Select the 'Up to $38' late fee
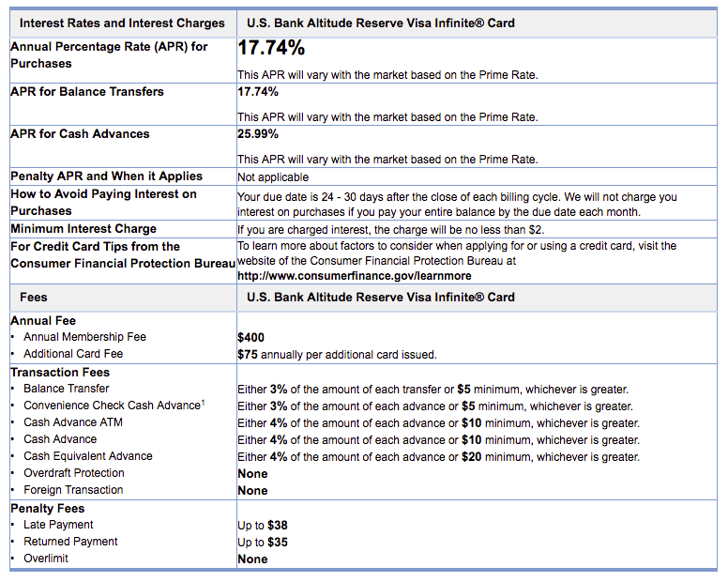 click(263, 526)
